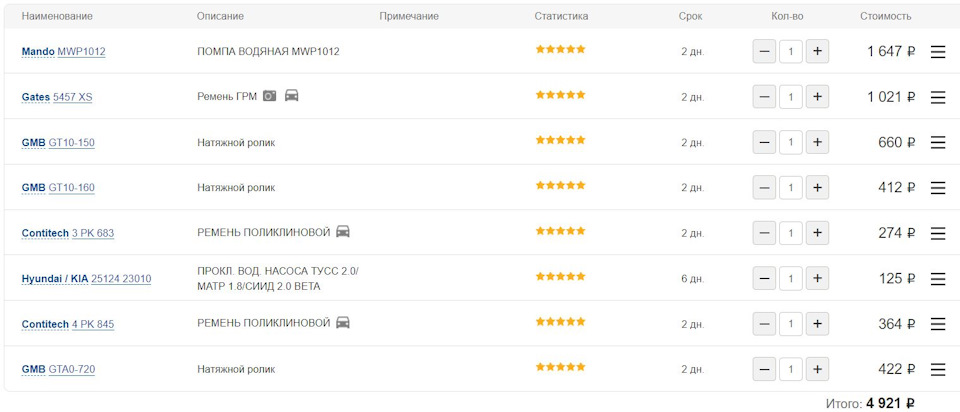This screenshot has width=960, height=412.
Task: Increase quantity of GMB GT10-160
Action: pyautogui.click(x=817, y=188)
